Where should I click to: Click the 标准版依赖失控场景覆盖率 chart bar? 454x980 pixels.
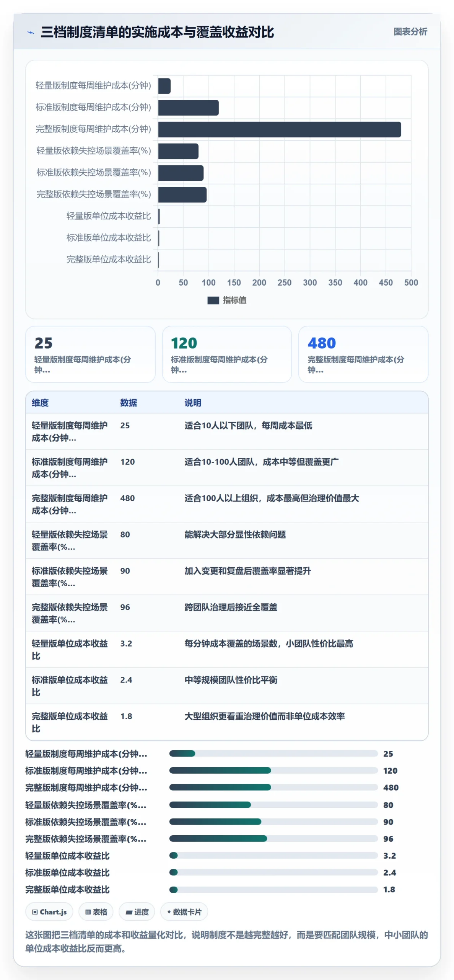[x=181, y=173]
